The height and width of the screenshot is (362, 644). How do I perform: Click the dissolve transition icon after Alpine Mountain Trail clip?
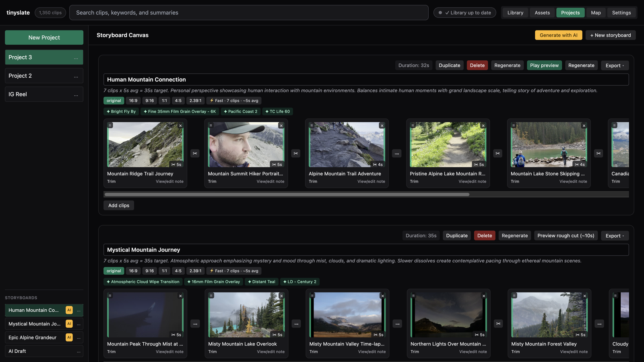(397, 153)
